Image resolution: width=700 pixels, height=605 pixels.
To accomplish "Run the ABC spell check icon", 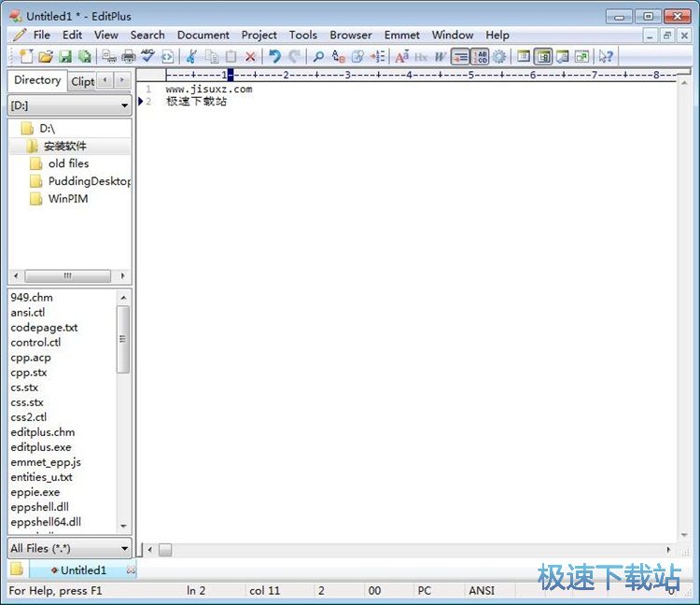I will pos(147,57).
